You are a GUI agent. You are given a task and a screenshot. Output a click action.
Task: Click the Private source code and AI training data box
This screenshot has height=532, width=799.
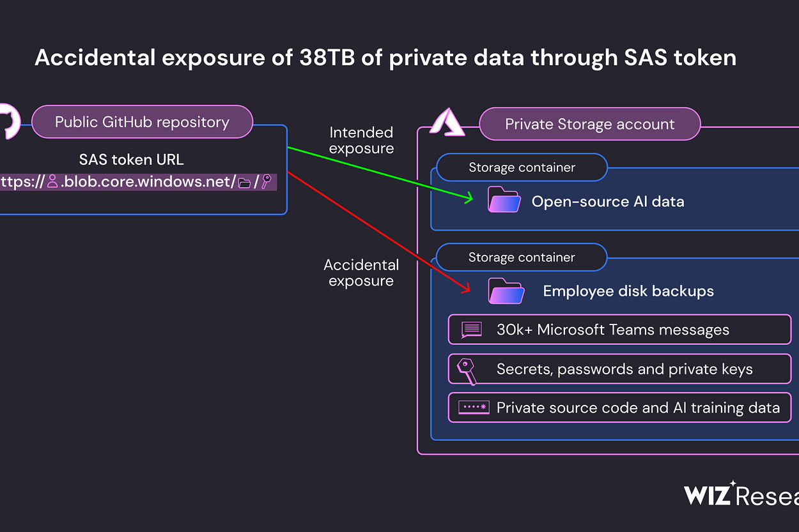(x=619, y=407)
